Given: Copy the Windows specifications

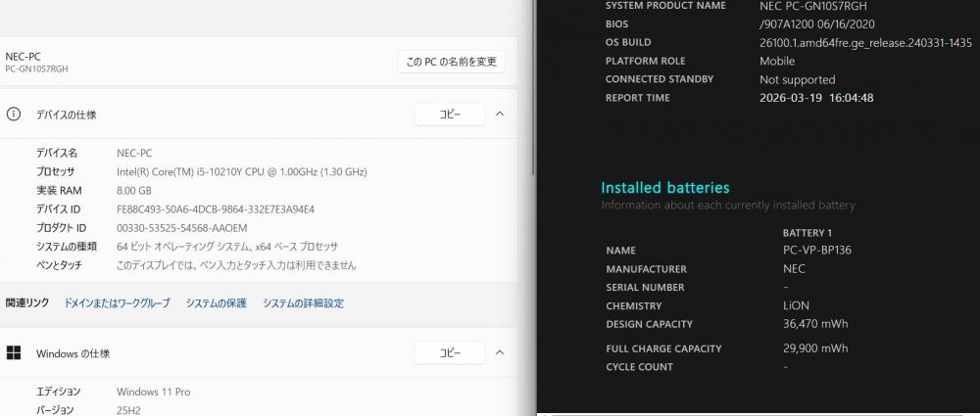Looking at the screenshot, I should pyautogui.click(x=450, y=353).
